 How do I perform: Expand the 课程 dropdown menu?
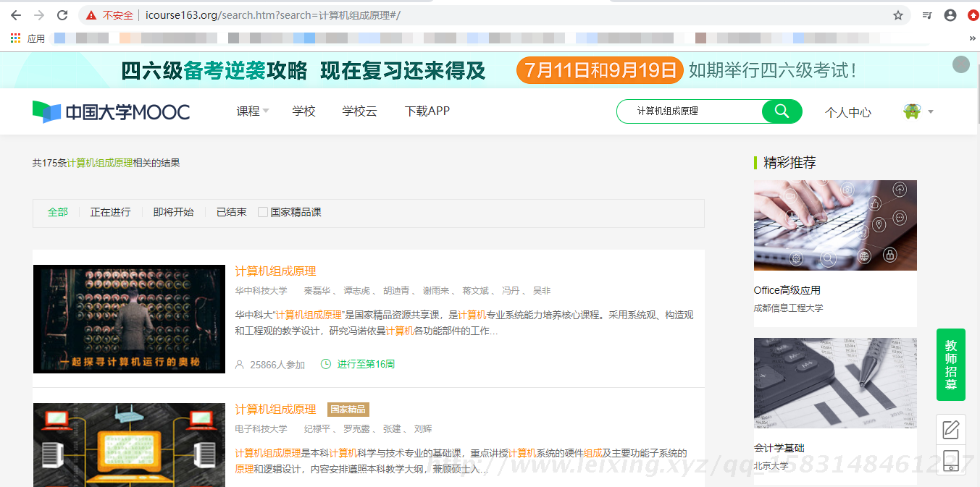coord(253,111)
